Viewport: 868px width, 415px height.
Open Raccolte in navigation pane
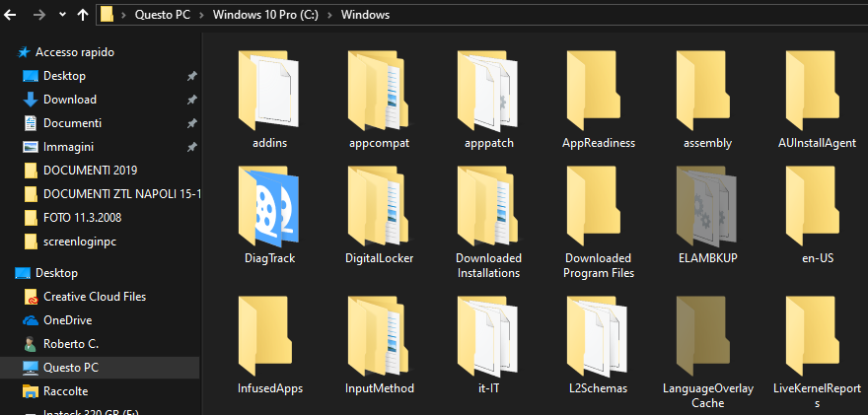(x=65, y=391)
